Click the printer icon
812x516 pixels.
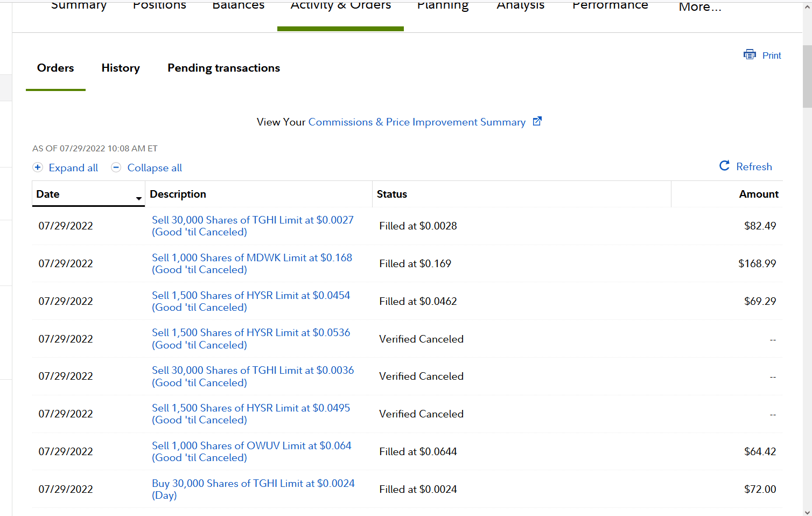[750, 54]
